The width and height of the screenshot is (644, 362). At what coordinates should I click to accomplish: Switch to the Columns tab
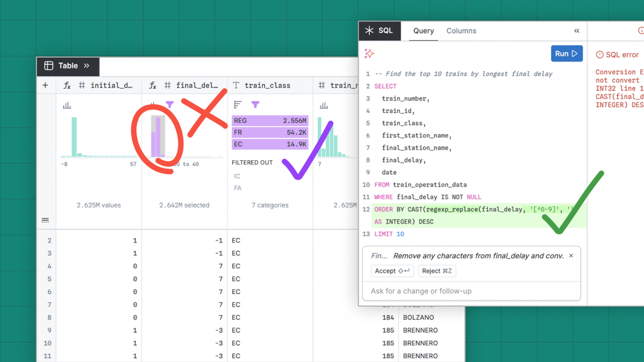(461, 31)
